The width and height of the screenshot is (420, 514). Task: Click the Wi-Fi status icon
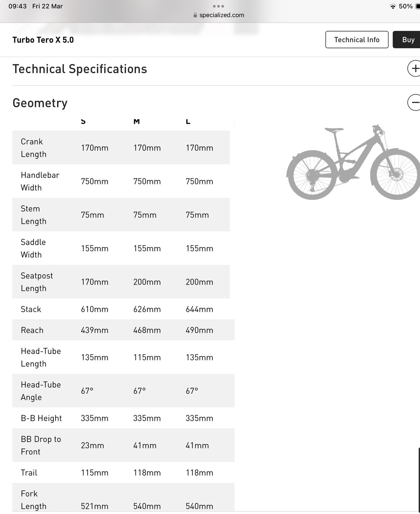pyautogui.click(x=393, y=7)
